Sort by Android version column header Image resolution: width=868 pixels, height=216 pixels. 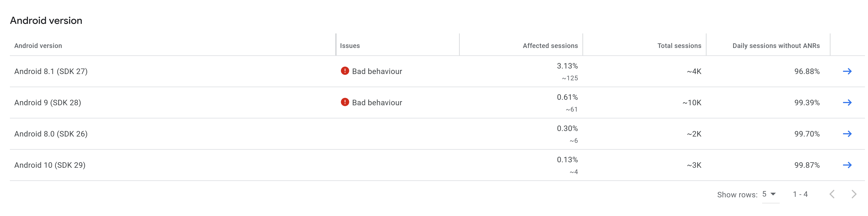click(38, 46)
